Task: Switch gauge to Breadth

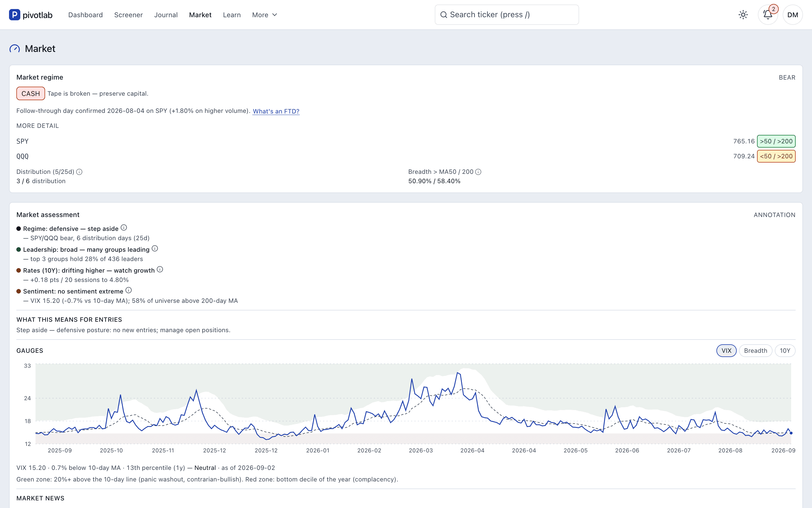Action: (755, 351)
